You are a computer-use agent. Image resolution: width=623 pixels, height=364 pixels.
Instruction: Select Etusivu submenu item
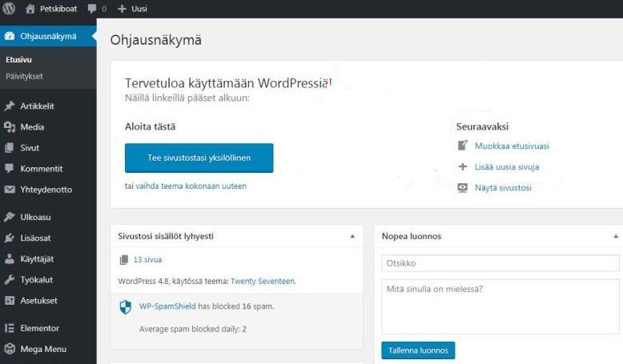[x=18, y=59]
